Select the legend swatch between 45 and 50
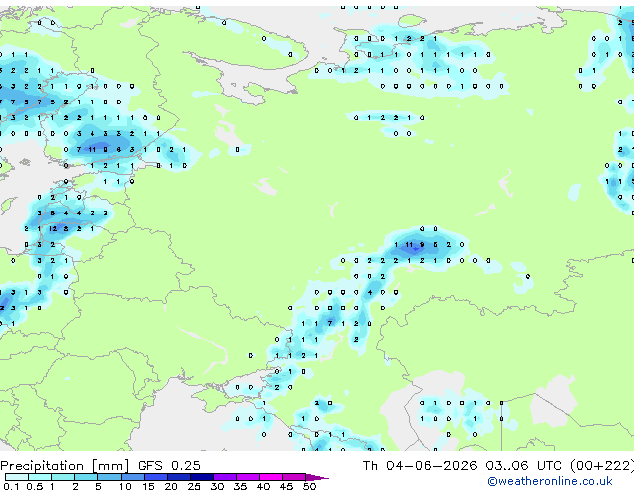Screen dimensions: 634x490 294,477
